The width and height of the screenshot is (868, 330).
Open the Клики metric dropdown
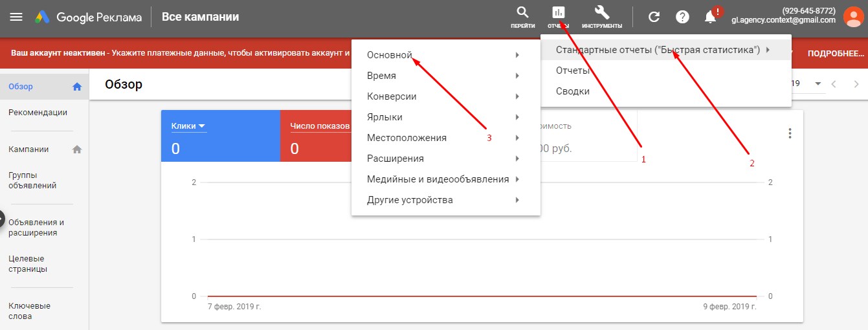coord(188,126)
